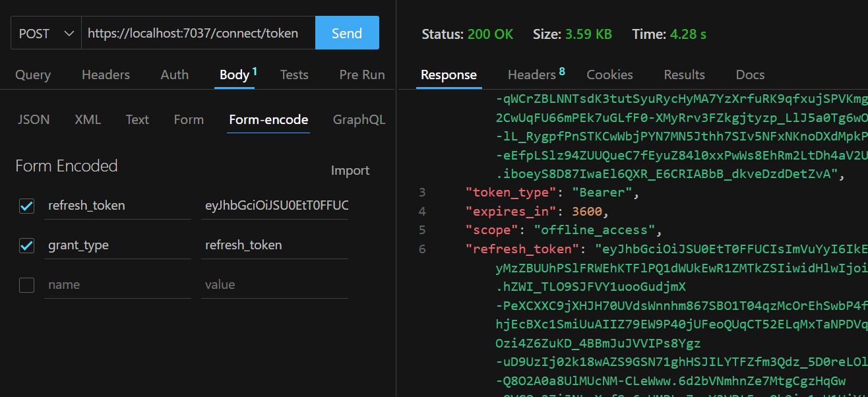This screenshot has width=868, height=397.
Task: Select the Form-encode body type
Action: [x=268, y=119]
